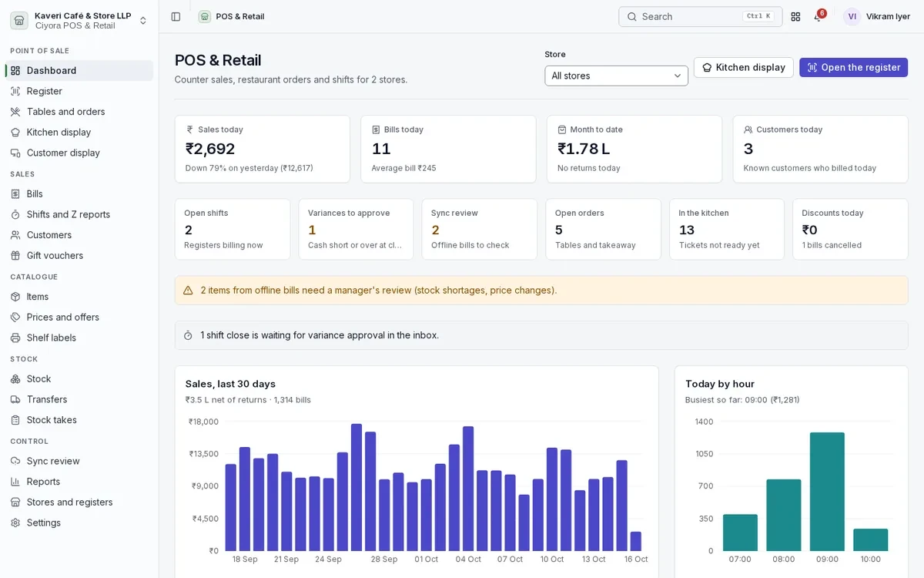Click the Bills receipt icon in sidebar
This screenshot has width=924, height=578.
(x=15, y=194)
